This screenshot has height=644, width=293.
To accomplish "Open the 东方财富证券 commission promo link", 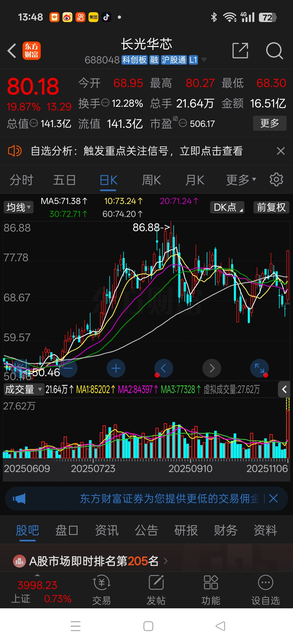I will pyautogui.click(x=169, y=499).
